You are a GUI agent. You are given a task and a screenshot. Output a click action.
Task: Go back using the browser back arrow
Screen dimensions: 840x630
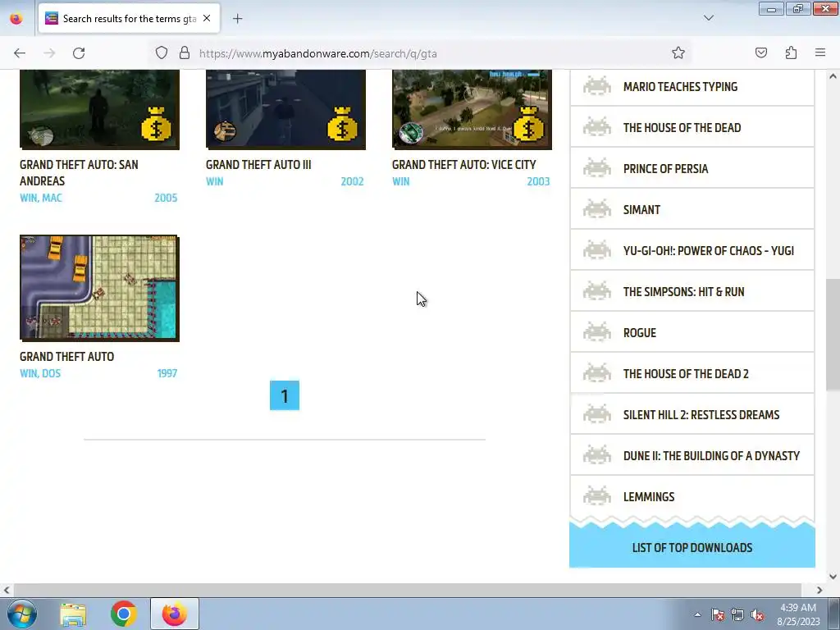[20, 53]
